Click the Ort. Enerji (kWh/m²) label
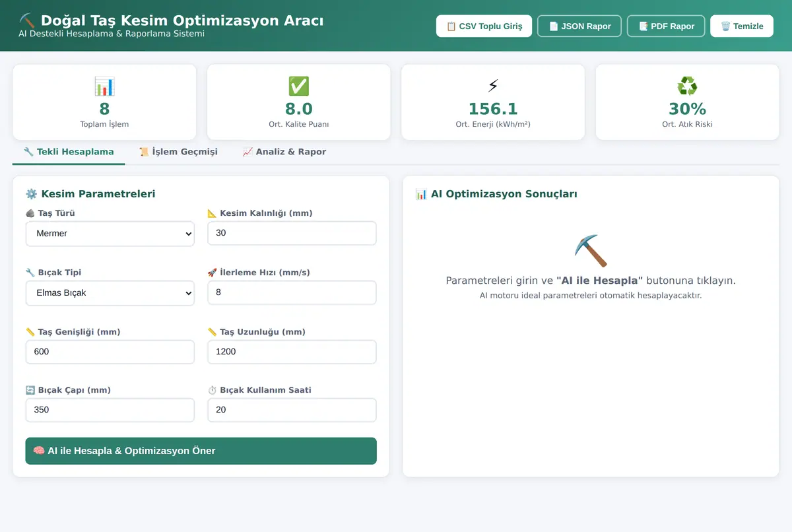The width and height of the screenshot is (792, 532). tap(493, 124)
